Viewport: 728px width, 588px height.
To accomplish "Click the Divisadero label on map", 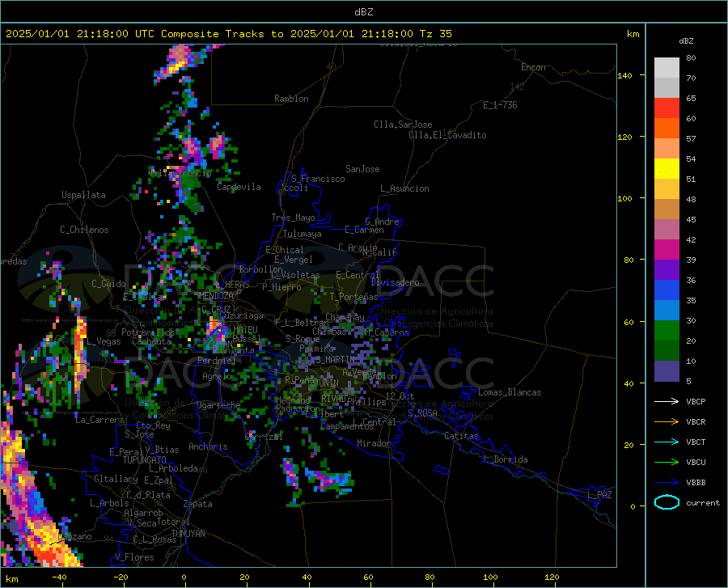I will 395,282.
